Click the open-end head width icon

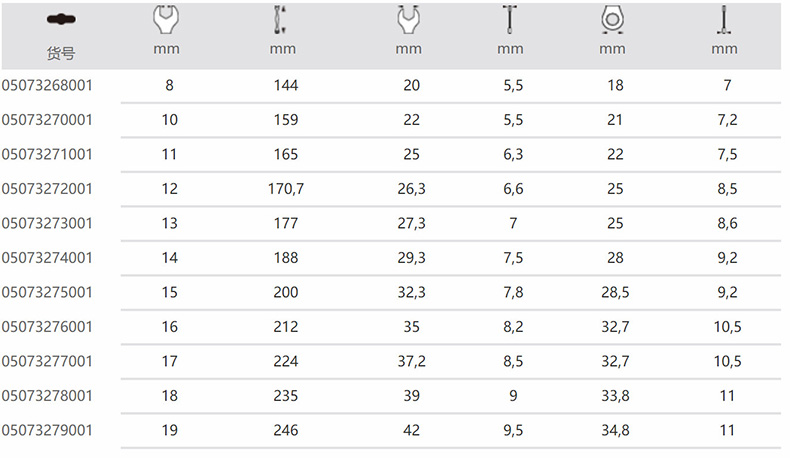pos(408,20)
